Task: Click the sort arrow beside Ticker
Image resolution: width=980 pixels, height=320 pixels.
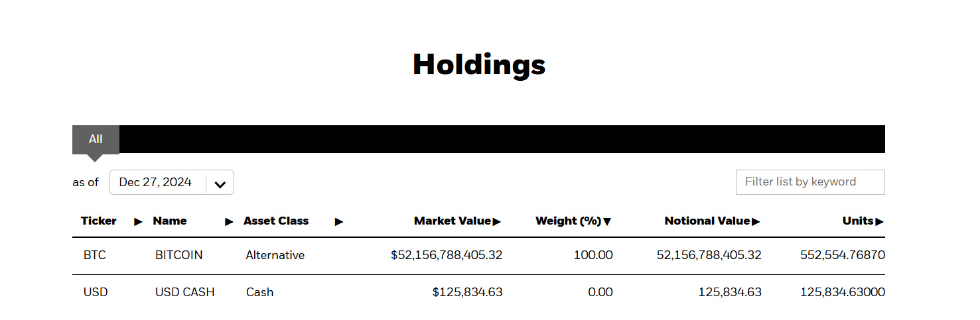Action: coord(138,222)
